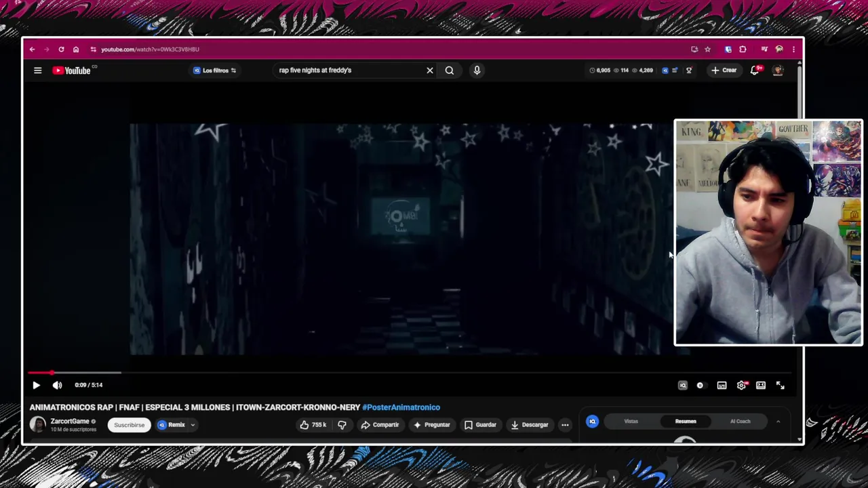Open the browser extensions puzzle icon

point(743,49)
